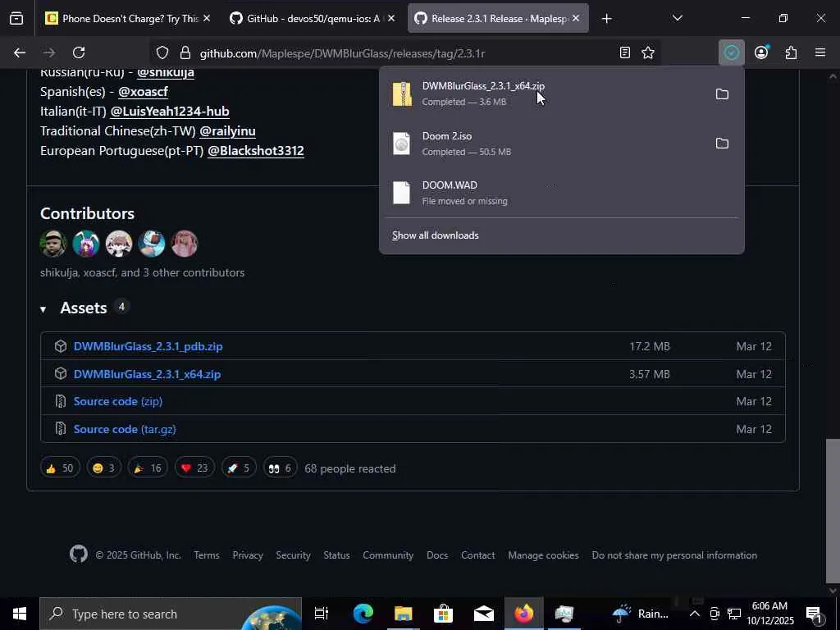Image resolution: width=840 pixels, height=630 pixels.
Task: Open Terms footer link
Action: 207,555
